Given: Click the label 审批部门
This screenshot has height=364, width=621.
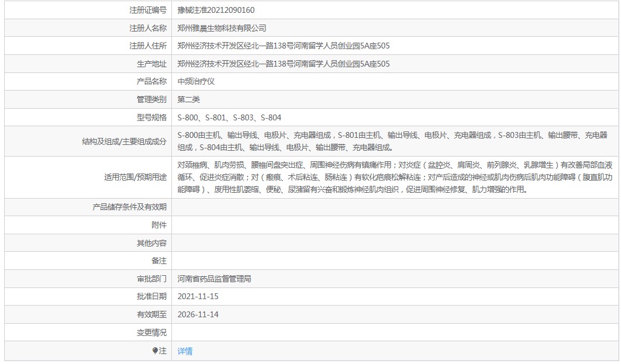Looking at the screenshot, I should tap(151, 279).
